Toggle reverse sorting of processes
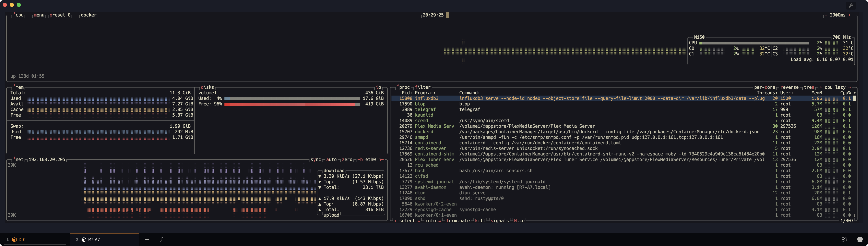 789,88
